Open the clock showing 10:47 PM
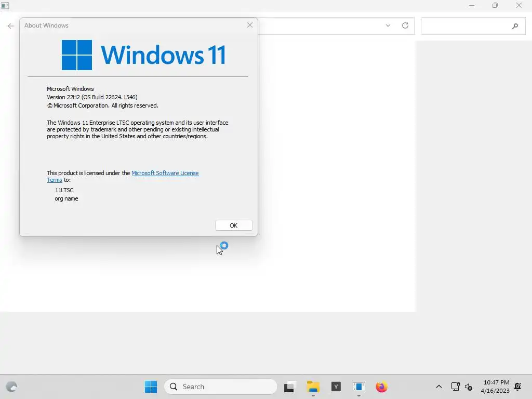Screen dimensions: 532x399 tap(495, 387)
